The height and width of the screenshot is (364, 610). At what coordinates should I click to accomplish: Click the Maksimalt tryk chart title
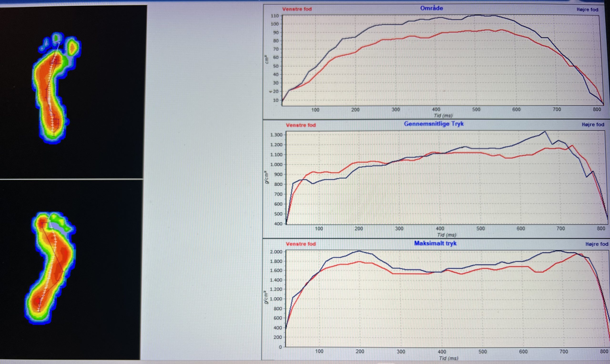435,243
